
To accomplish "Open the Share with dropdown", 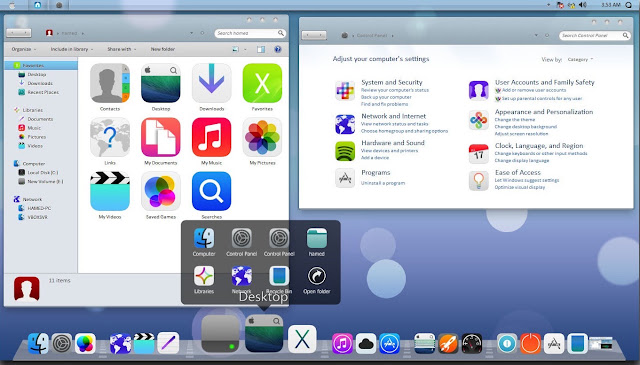I will coord(122,49).
